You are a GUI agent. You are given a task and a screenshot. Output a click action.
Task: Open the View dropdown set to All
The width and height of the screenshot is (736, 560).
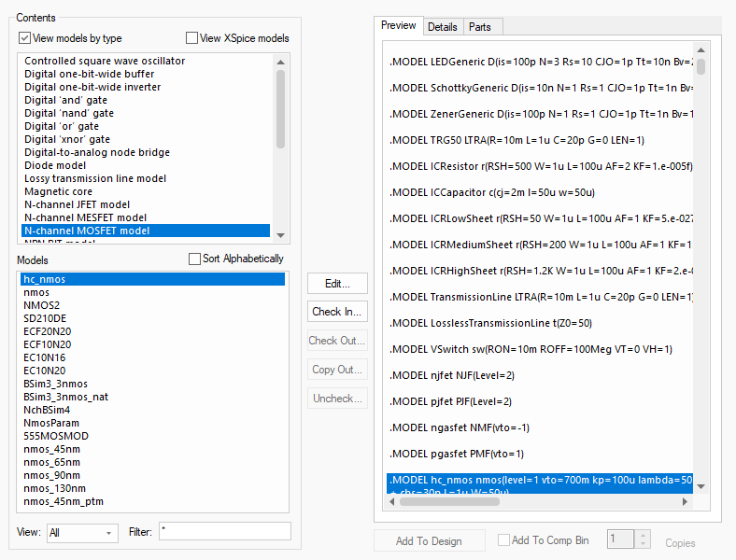pos(82,532)
